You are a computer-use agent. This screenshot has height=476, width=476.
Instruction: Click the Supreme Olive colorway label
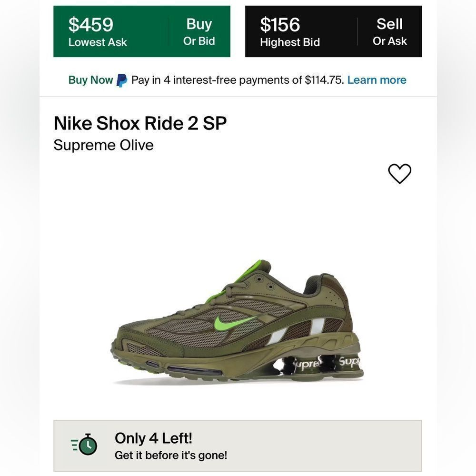pyautogui.click(x=104, y=145)
